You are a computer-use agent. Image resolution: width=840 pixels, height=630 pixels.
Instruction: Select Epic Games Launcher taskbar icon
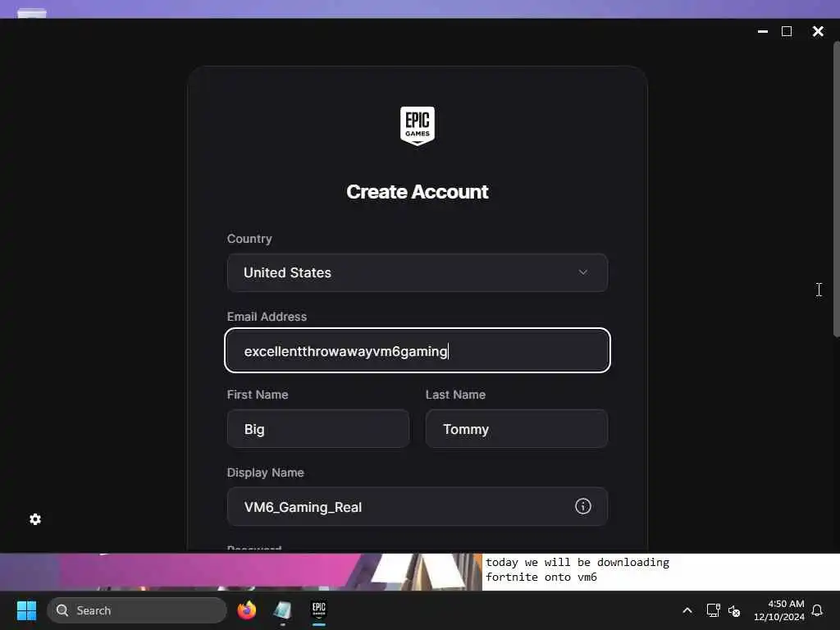click(x=319, y=609)
